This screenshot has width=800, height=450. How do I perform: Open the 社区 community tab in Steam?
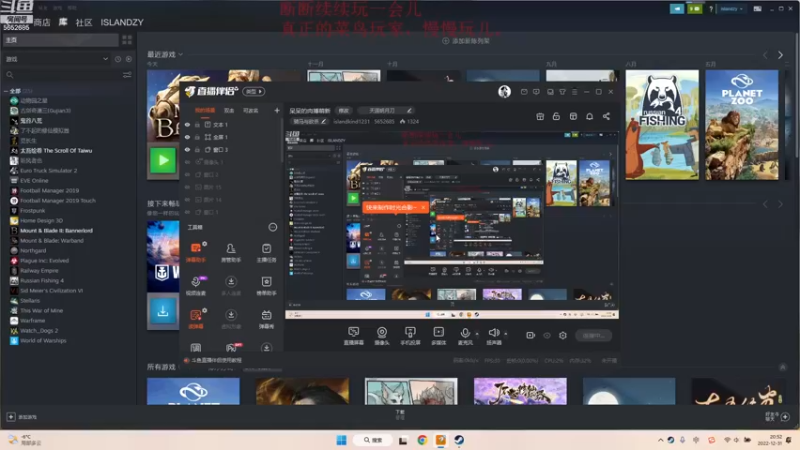pyautogui.click(x=84, y=22)
